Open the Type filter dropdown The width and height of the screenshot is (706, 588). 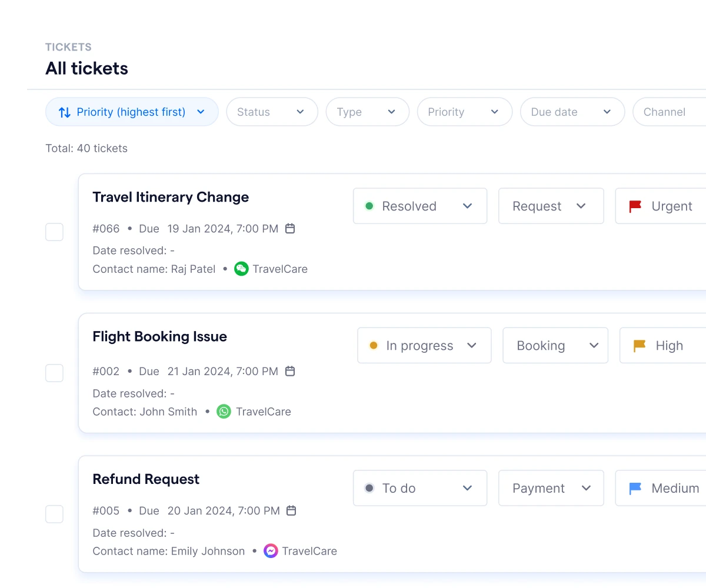pos(368,112)
